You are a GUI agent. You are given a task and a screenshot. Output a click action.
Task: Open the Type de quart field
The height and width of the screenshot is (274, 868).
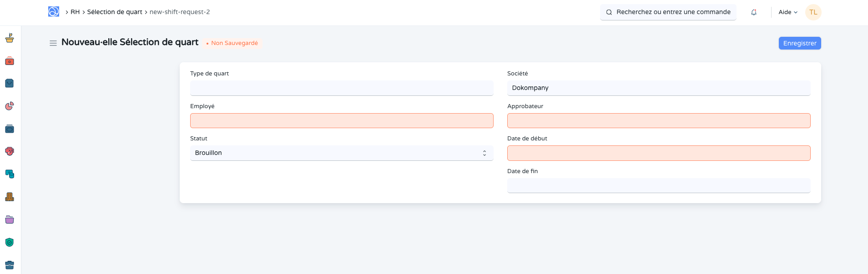pos(341,88)
